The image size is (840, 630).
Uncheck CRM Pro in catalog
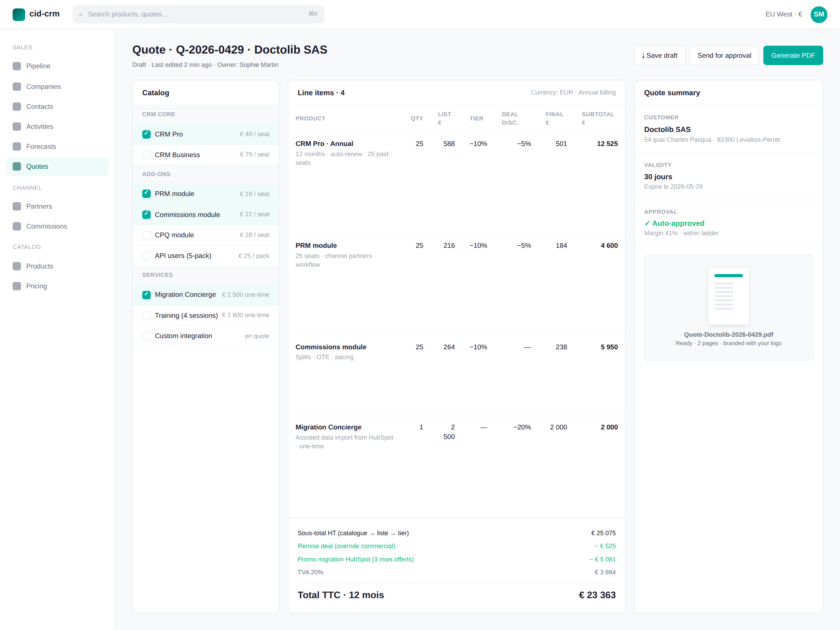click(146, 134)
